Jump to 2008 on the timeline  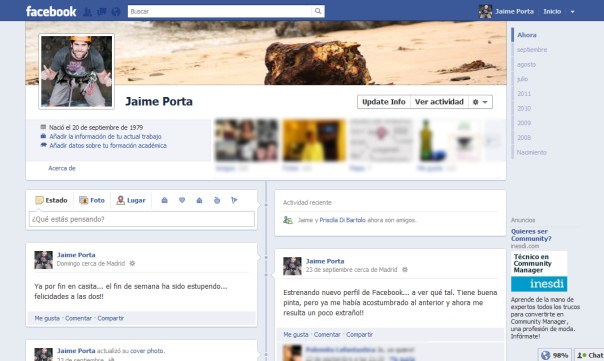[x=524, y=138]
